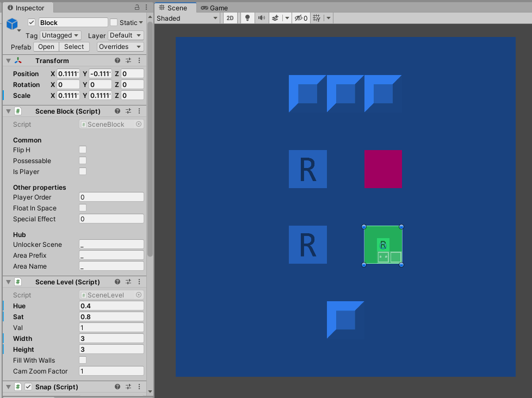Open Snap script context menu dots

click(139, 387)
